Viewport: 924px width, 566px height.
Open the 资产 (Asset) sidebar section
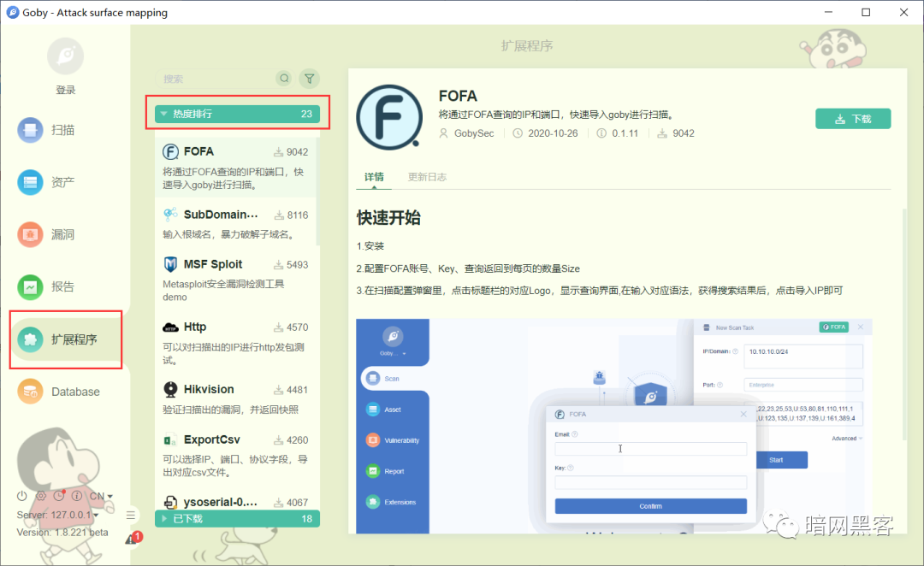[x=46, y=183]
